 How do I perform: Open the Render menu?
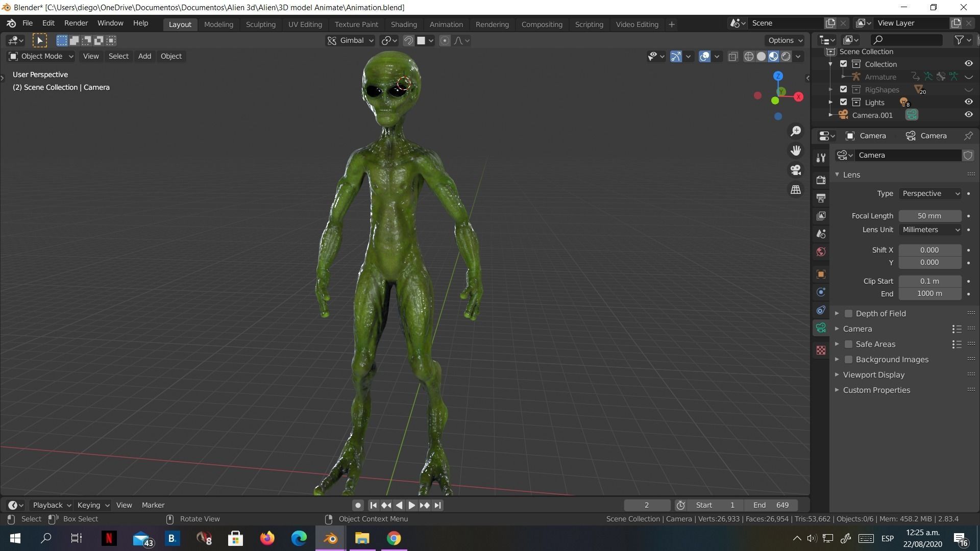(76, 23)
